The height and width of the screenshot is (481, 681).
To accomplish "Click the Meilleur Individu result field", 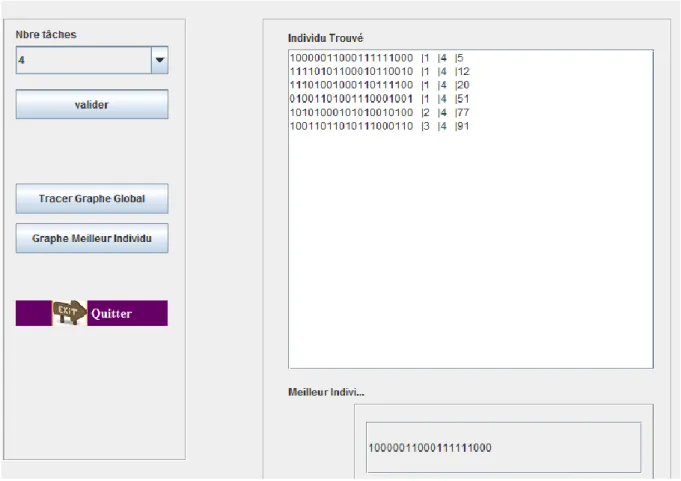I will [x=503, y=448].
